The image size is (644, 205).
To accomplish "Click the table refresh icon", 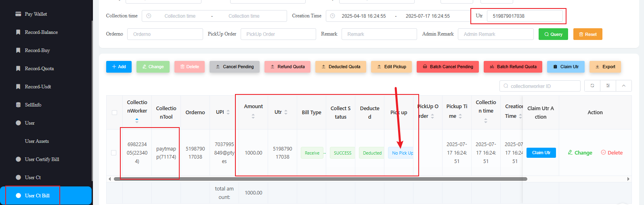I will coord(592,86).
